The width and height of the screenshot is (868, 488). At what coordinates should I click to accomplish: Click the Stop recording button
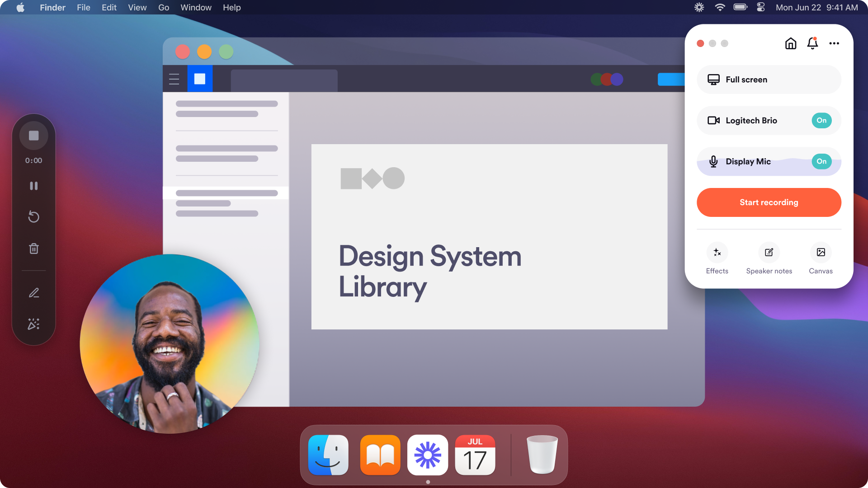coord(34,135)
